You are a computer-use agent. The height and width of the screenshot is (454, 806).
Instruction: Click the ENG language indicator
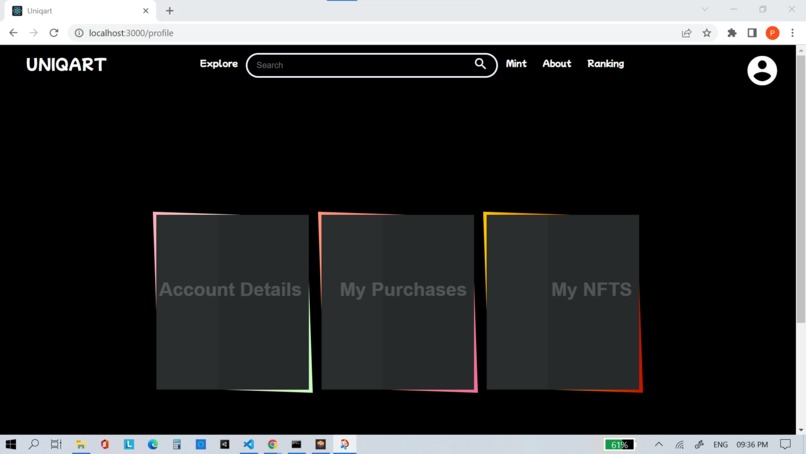coord(720,444)
